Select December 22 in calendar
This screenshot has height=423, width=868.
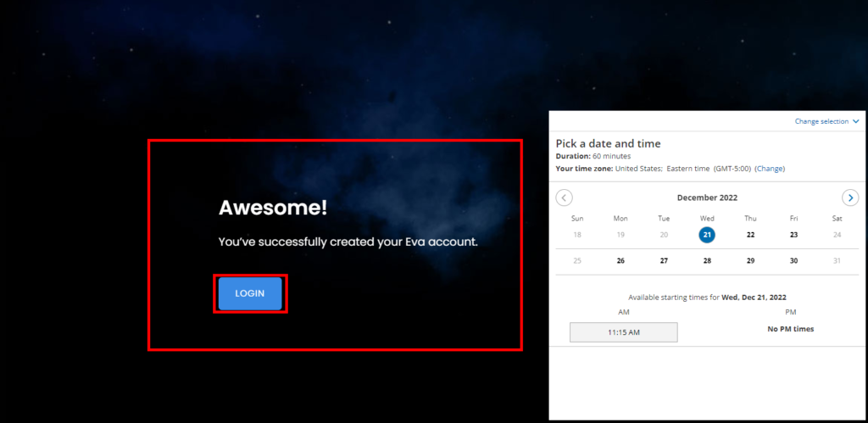point(751,235)
